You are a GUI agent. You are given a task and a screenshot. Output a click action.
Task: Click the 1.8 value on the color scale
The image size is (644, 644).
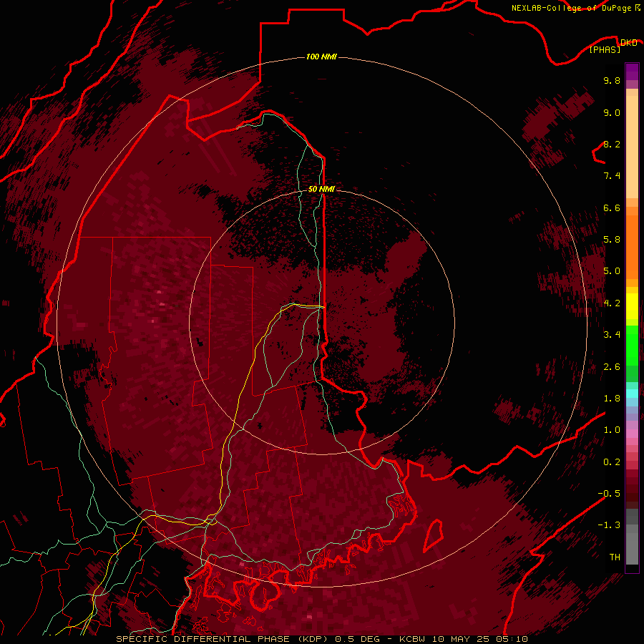pos(612,399)
